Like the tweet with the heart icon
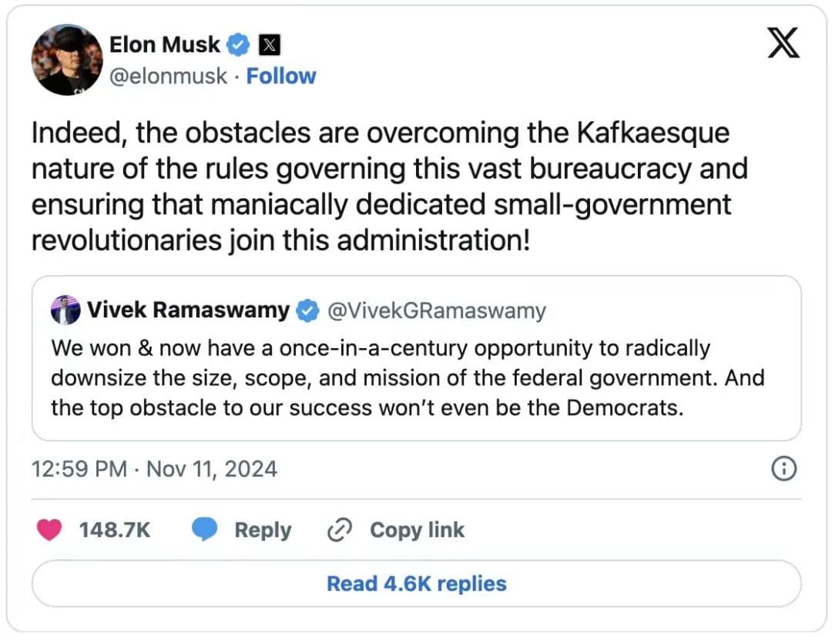The width and height of the screenshot is (832, 644). click(x=50, y=530)
